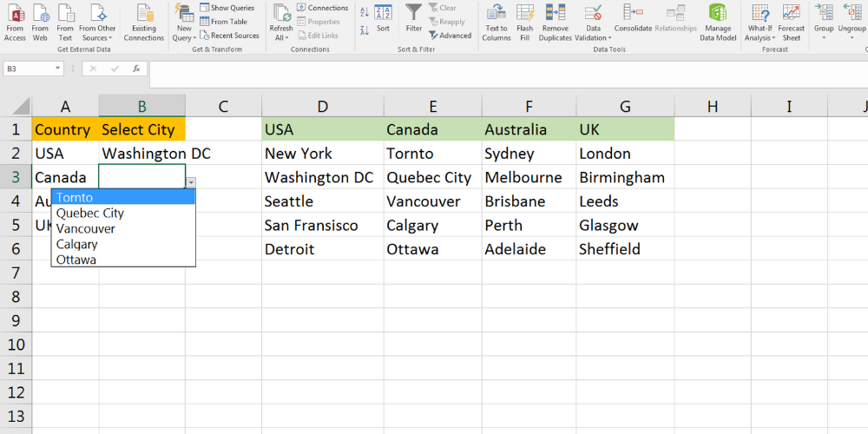Click the Melbourne cell

coord(529,178)
